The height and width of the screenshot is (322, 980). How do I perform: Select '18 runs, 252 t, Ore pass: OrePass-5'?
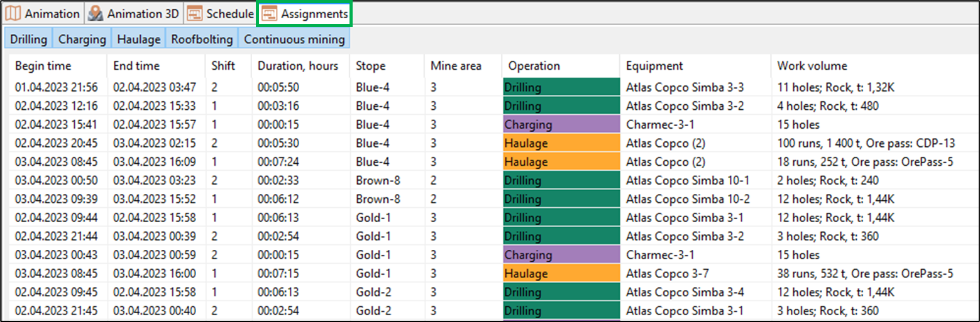[x=865, y=162]
